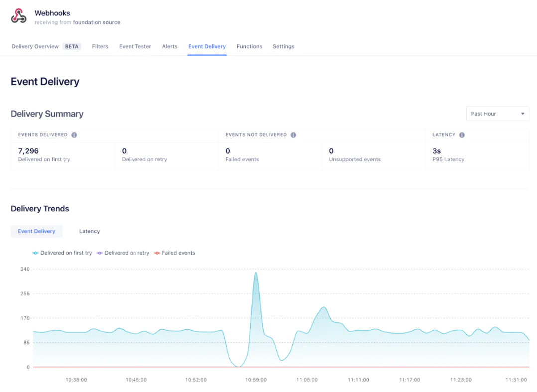Toggle Delivered on first try legend series
The width and height of the screenshot is (537, 392).
point(62,253)
